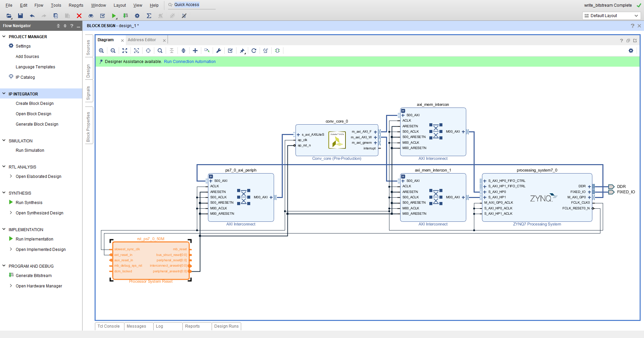Regenerate layout refresh icon
Viewport: 644px width, 338px height.
pos(254,51)
